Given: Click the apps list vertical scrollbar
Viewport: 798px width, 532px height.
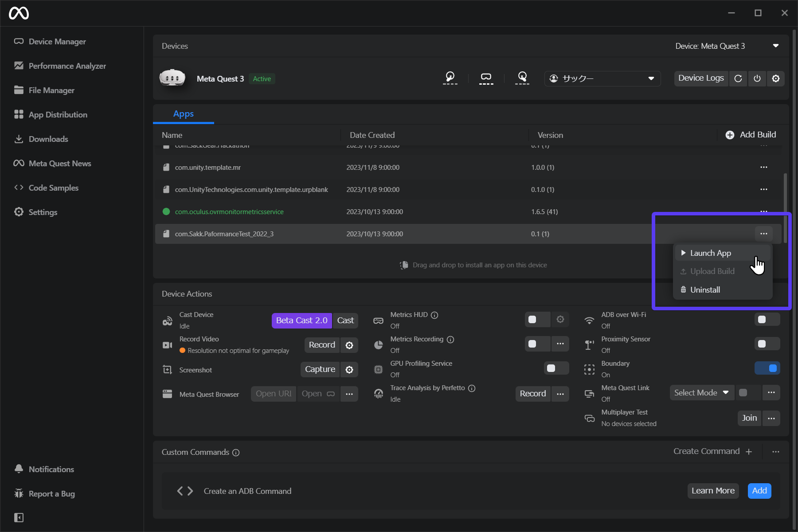Looking at the screenshot, I should pos(785,207).
